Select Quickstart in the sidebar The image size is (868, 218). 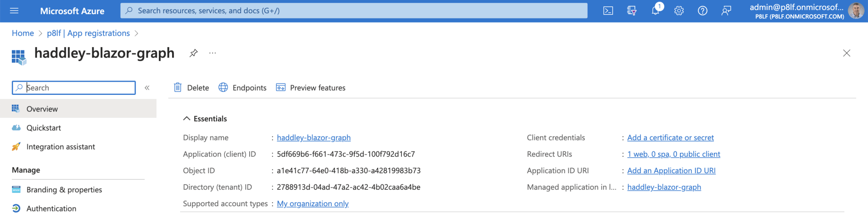coord(43,128)
